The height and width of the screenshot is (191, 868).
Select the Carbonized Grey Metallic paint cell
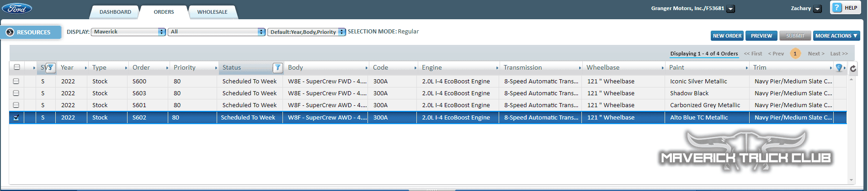tap(705, 105)
